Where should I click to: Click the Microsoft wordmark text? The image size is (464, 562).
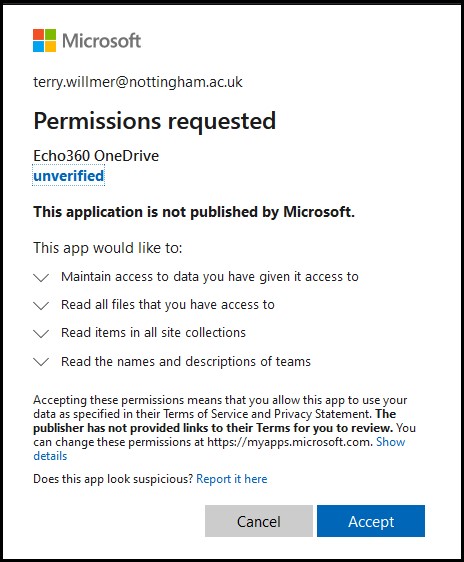pos(101,41)
